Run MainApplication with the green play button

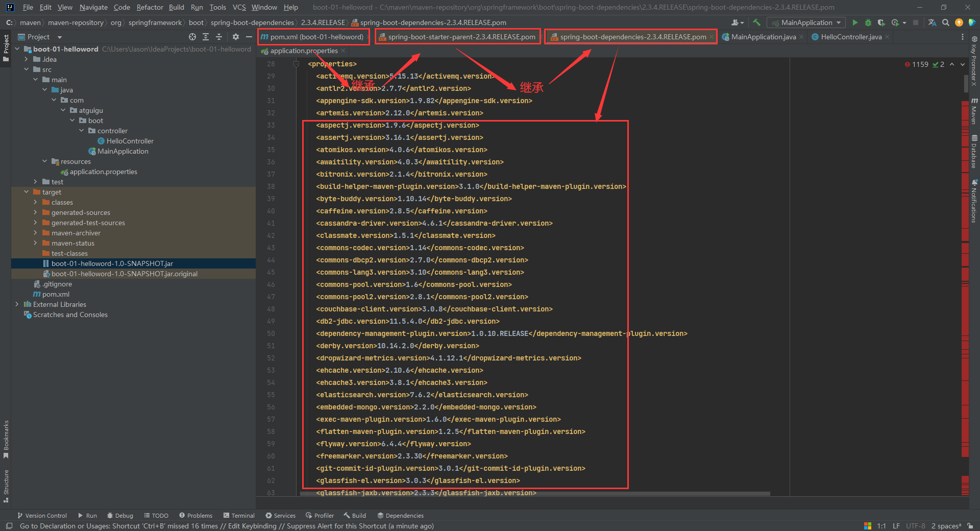pyautogui.click(x=855, y=22)
